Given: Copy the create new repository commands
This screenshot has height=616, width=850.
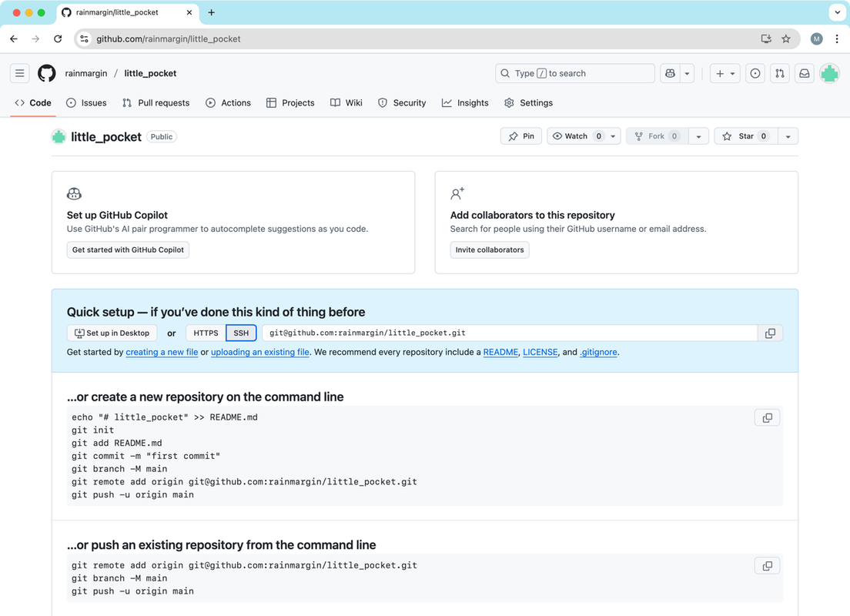Looking at the screenshot, I should [767, 417].
